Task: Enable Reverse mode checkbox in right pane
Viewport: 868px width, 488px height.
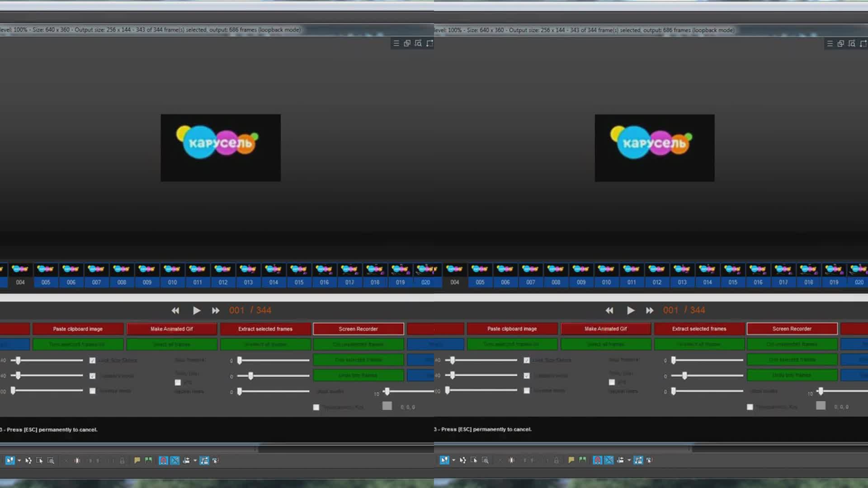Action: (x=527, y=390)
